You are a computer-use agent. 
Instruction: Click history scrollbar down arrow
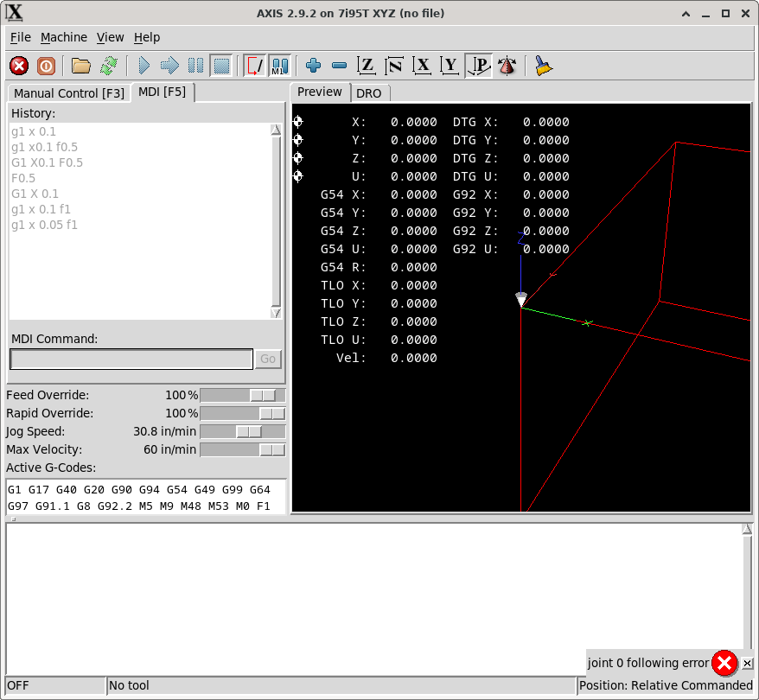pos(276,313)
